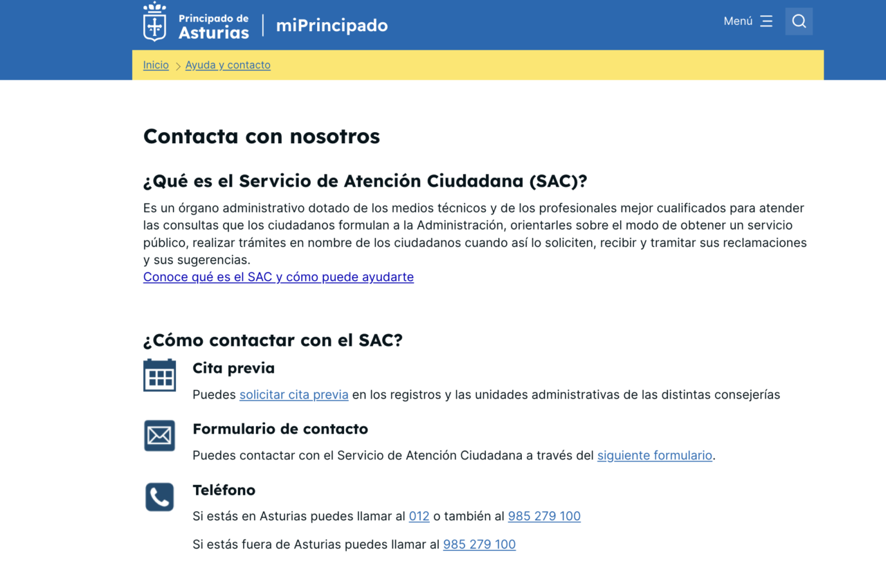Click 985 279 100 in the Asturias line
The width and height of the screenshot is (886, 588).
pos(544,516)
